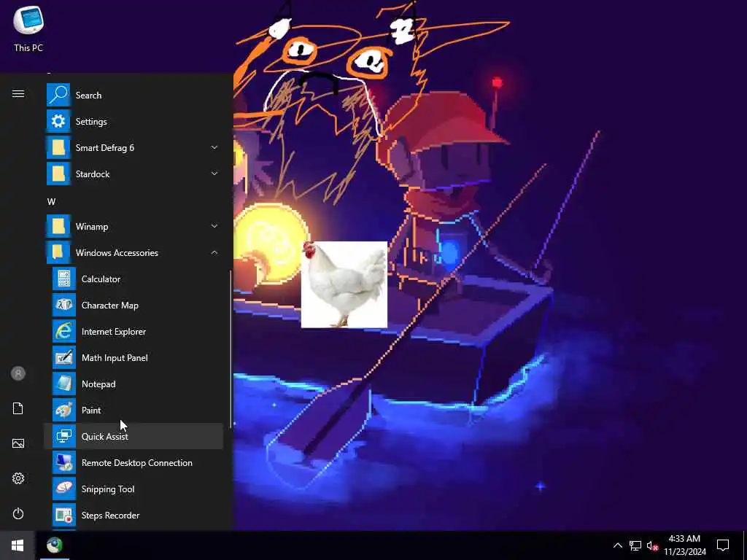The image size is (747, 560).
Task: Launch Remote Desktop Connection icon
Action: [64, 463]
